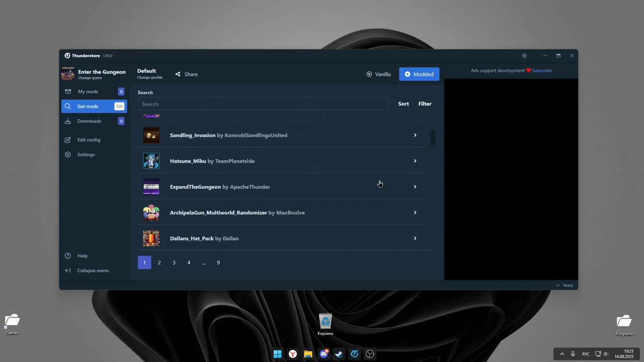Focus the mod Search field

click(263, 104)
